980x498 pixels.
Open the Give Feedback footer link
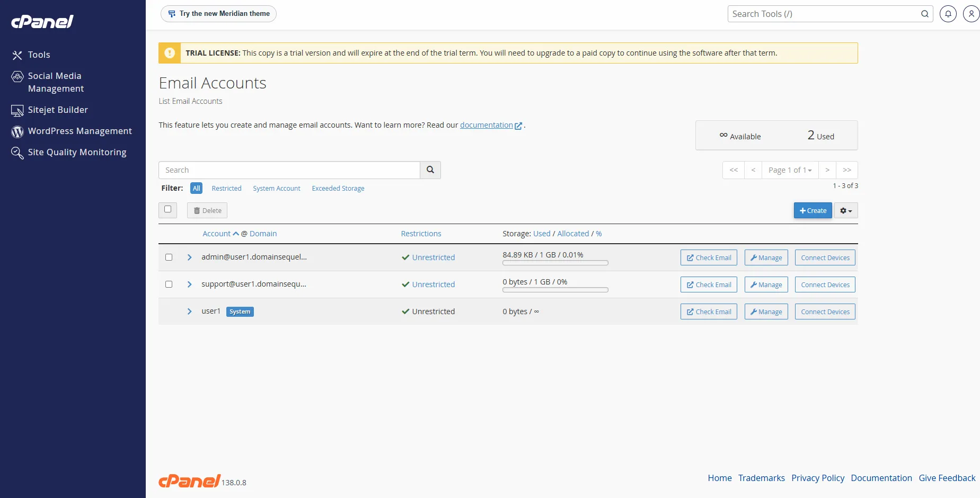pyautogui.click(x=947, y=478)
